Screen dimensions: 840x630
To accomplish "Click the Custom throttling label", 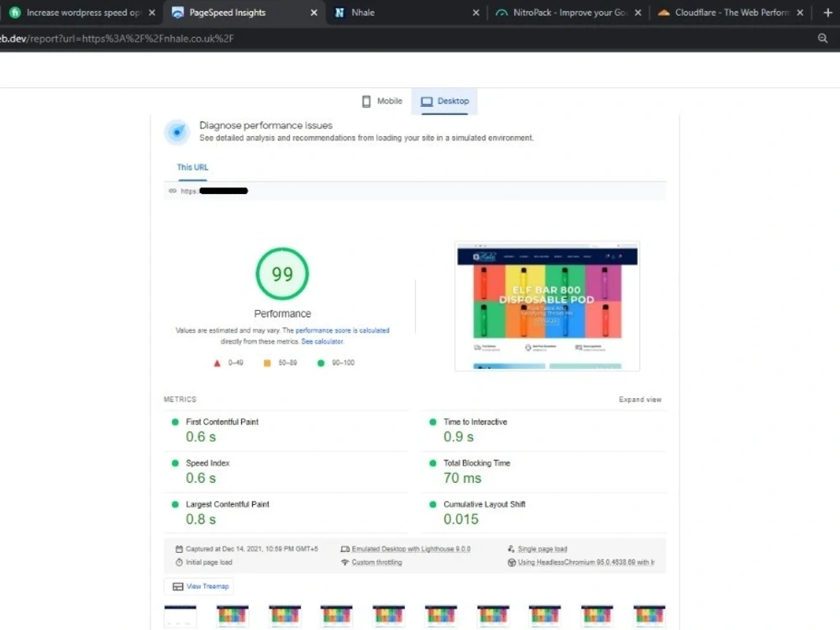I will (376, 563).
